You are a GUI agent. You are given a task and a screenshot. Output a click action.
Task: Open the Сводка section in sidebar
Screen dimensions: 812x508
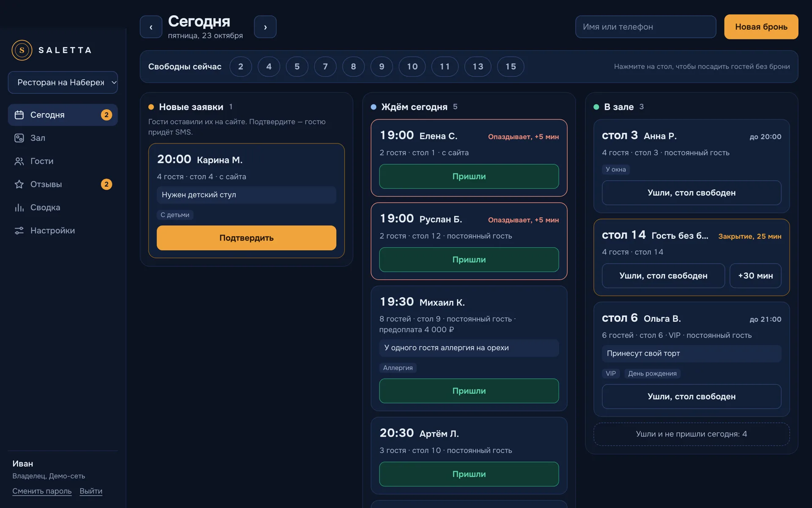pyautogui.click(x=63, y=207)
